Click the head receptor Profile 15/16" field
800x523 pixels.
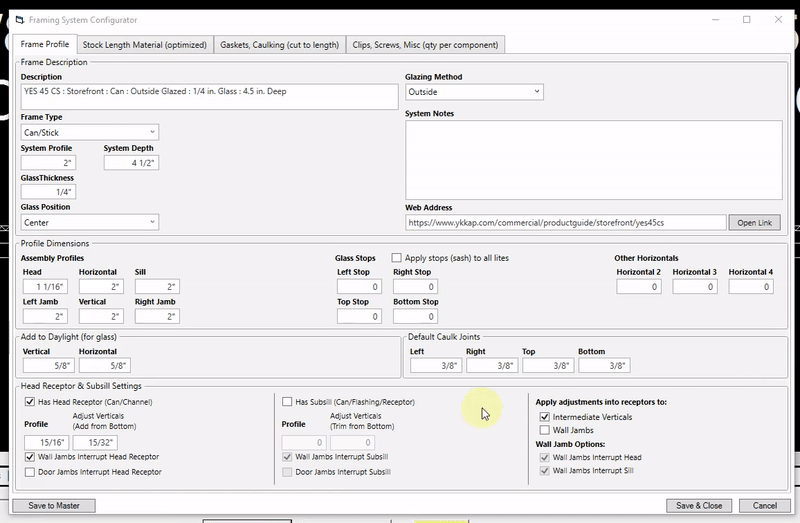point(46,442)
